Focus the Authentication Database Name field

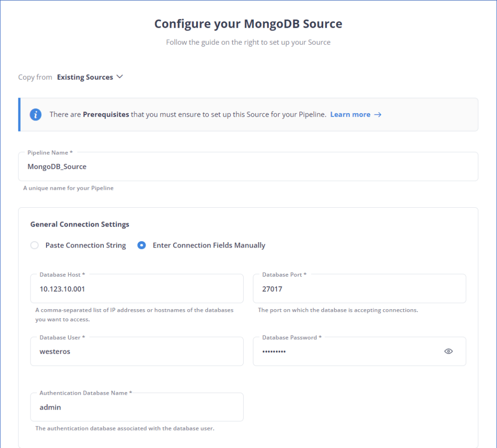[x=137, y=407]
